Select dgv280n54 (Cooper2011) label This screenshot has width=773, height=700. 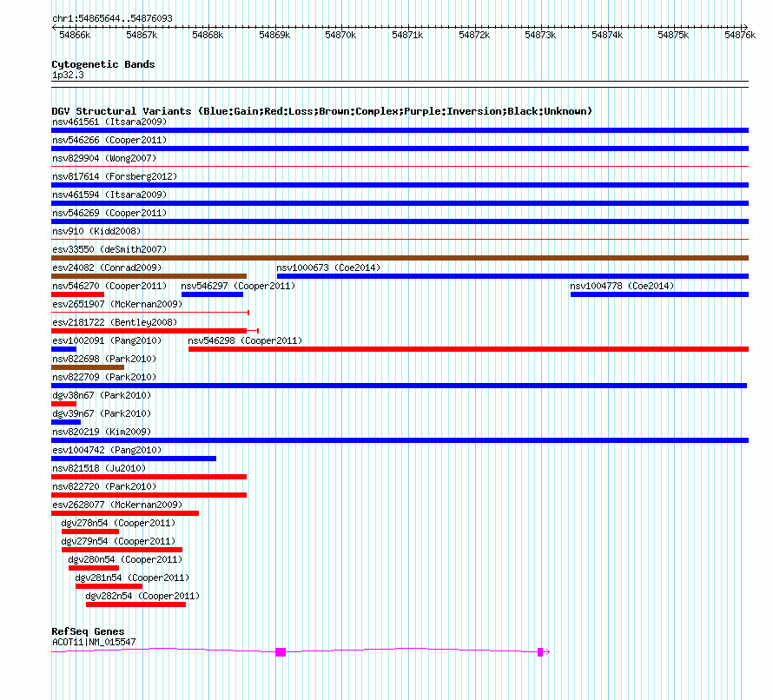(125, 559)
